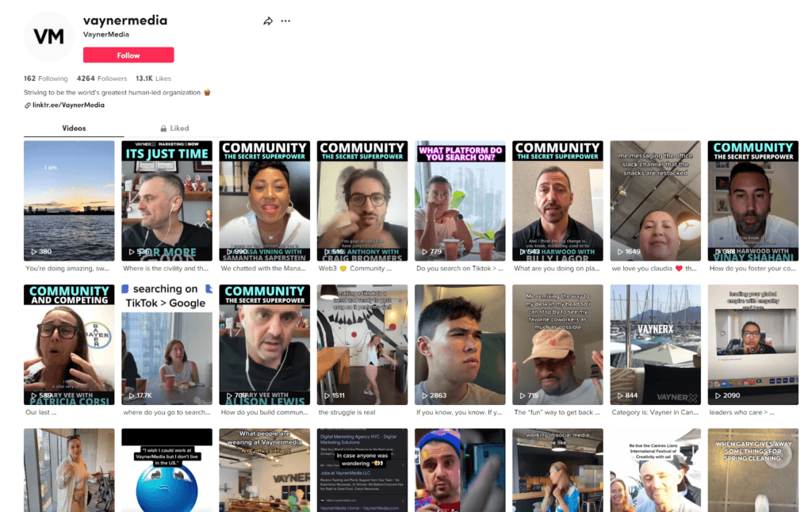Click caption 'What are you doing on pla...'

(557, 269)
